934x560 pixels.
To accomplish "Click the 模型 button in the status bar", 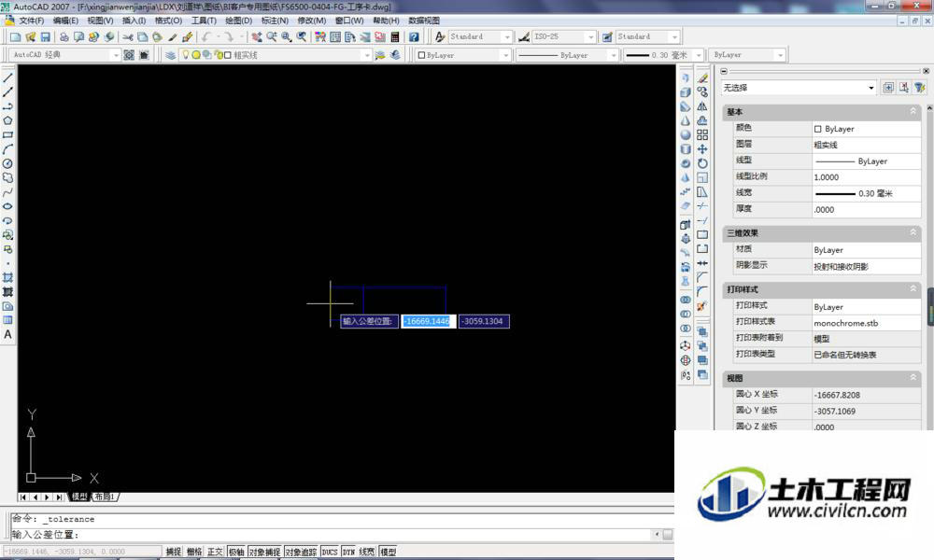I will pyautogui.click(x=388, y=553).
